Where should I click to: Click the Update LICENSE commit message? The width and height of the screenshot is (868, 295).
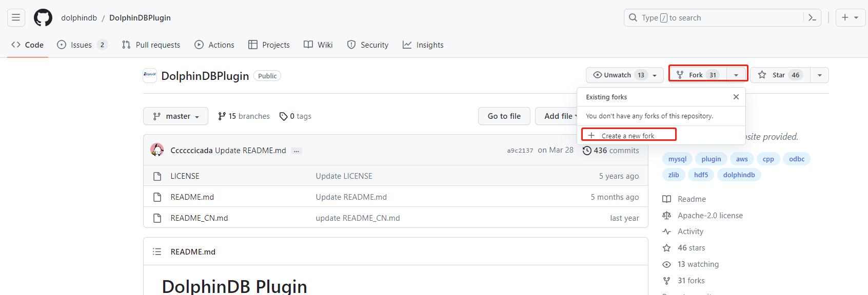pyautogui.click(x=344, y=176)
